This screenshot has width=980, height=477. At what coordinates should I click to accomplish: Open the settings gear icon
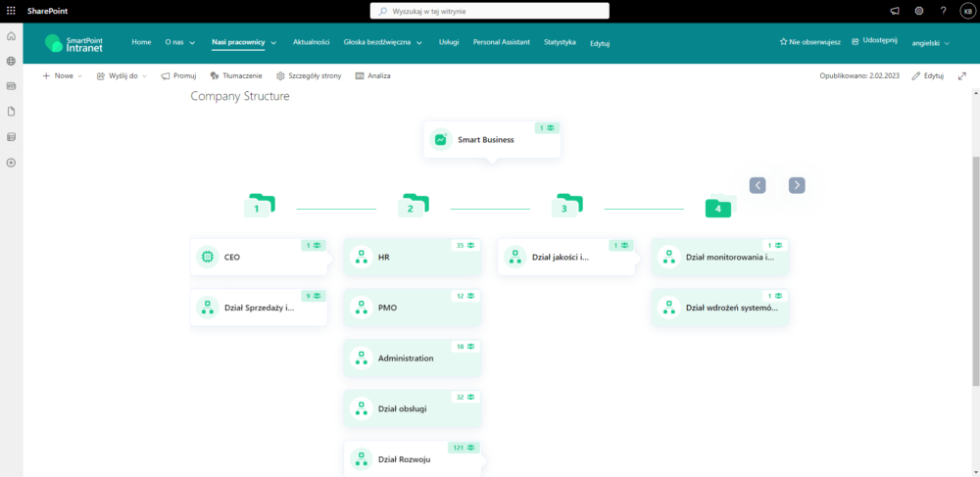pyautogui.click(x=919, y=11)
